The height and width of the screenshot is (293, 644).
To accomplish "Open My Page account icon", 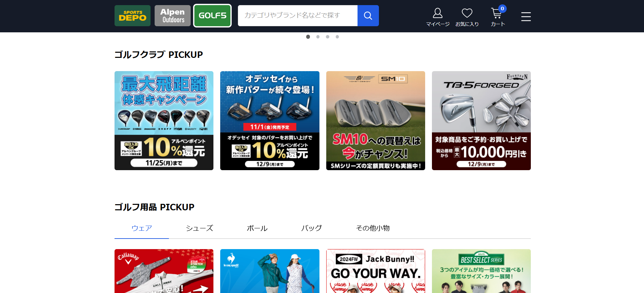I will (438, 17).
